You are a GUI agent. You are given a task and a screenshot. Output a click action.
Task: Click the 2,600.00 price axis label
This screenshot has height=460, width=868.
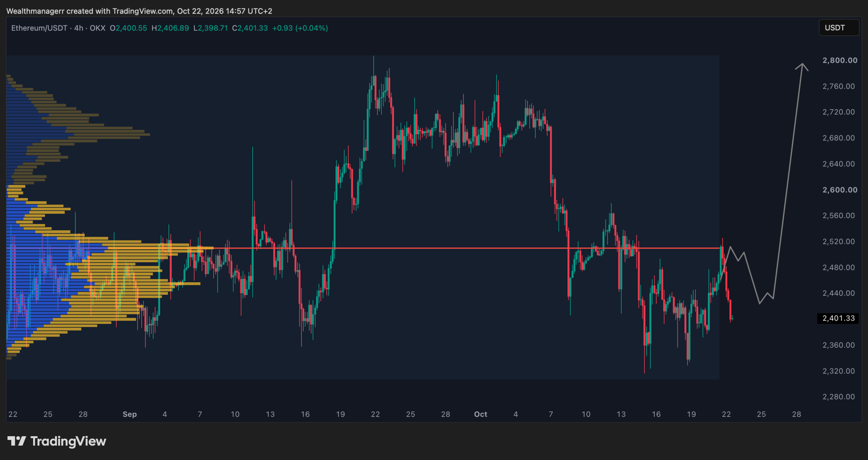pyautogui.click(x=840, y=190)
